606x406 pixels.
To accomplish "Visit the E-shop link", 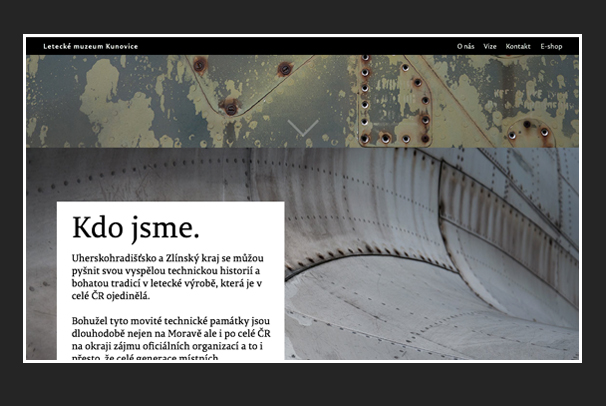I will [x=551, y=46].
